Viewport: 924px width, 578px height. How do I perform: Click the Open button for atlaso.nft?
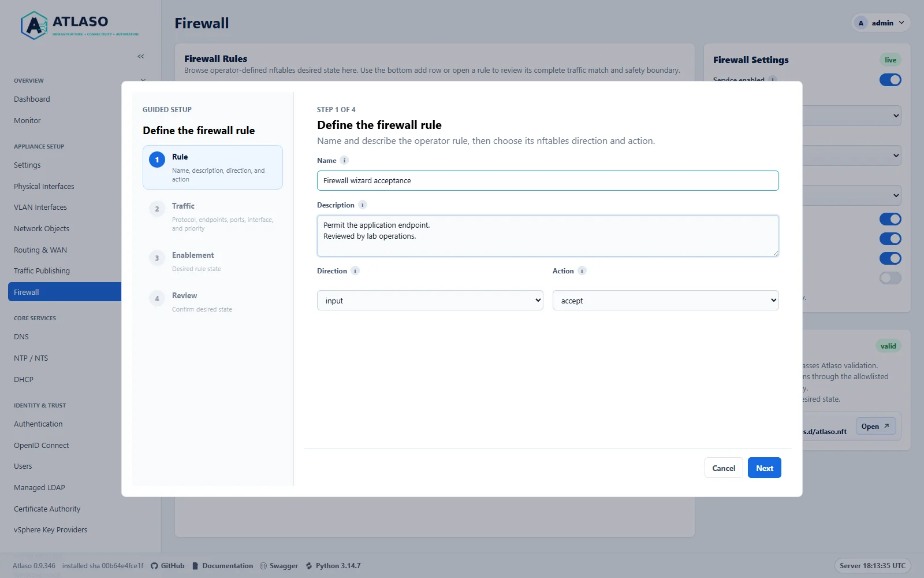(x=875, y=427)
